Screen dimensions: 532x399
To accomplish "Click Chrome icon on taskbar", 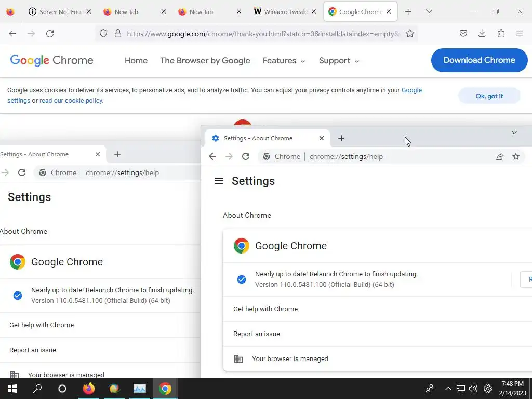I will (165, 389).
